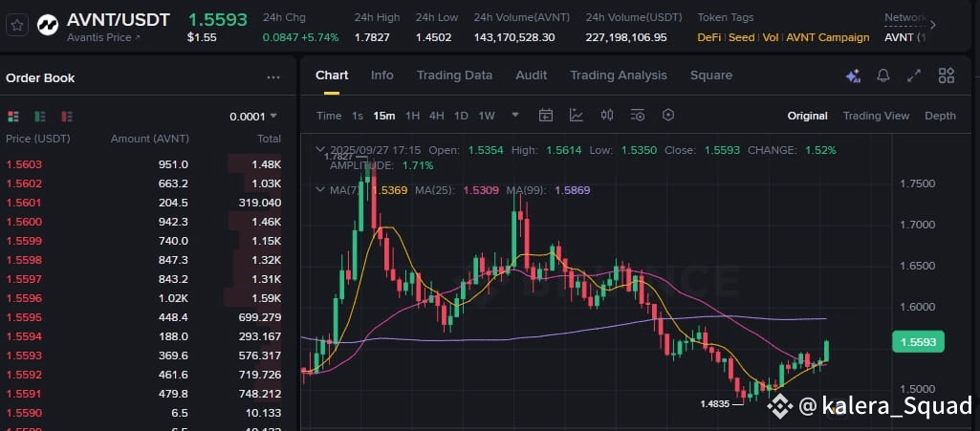The image size is (980, 431).
Task: Open the chart layout grid icon
Action: pos(947,75)
